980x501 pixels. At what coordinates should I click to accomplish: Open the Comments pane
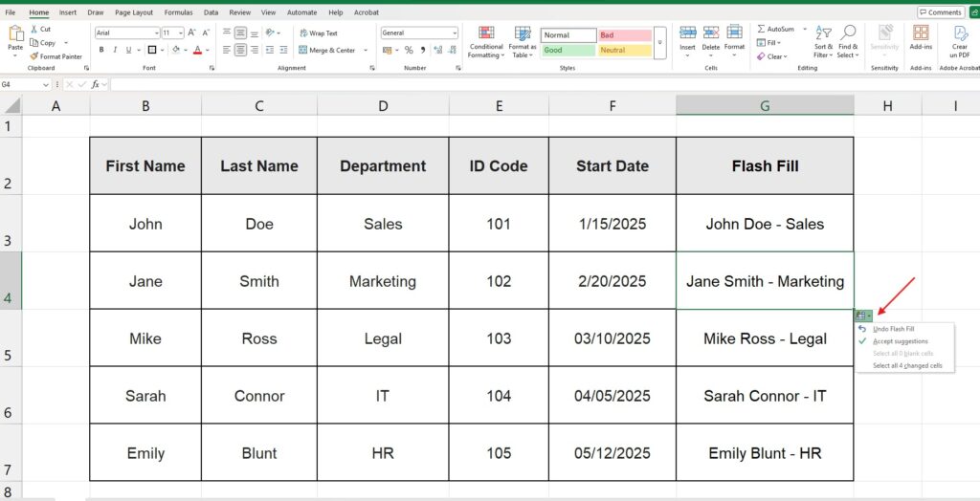pyautogui.click(x=941, y=12)
